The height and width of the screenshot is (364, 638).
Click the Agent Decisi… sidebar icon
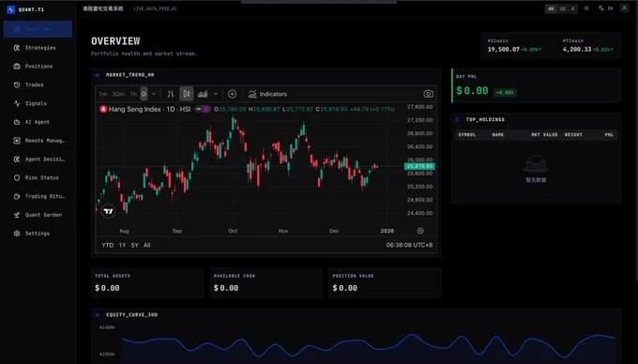tap(17, 159)
